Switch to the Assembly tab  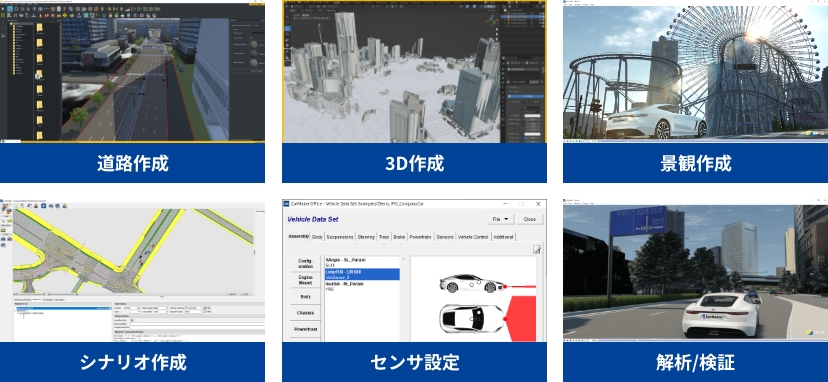298,237
